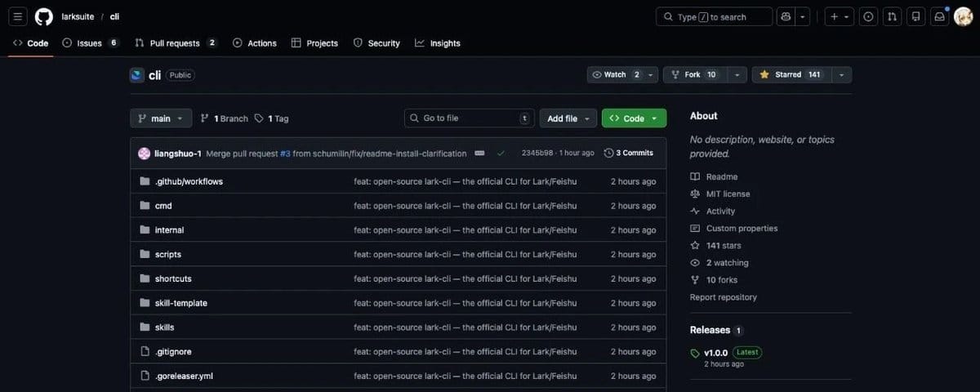980x392 pixels.
Task: Open the hamburger navigation menu
Action: tap(18, 16)
